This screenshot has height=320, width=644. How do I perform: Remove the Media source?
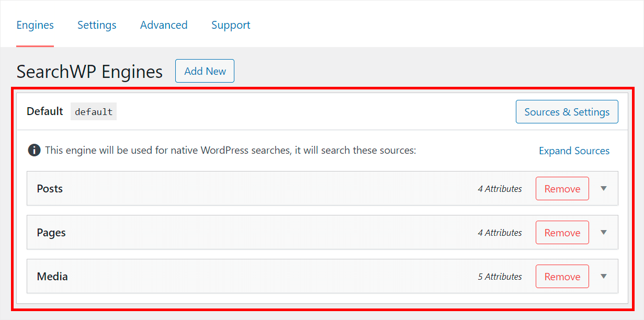[x=562, y=277]
